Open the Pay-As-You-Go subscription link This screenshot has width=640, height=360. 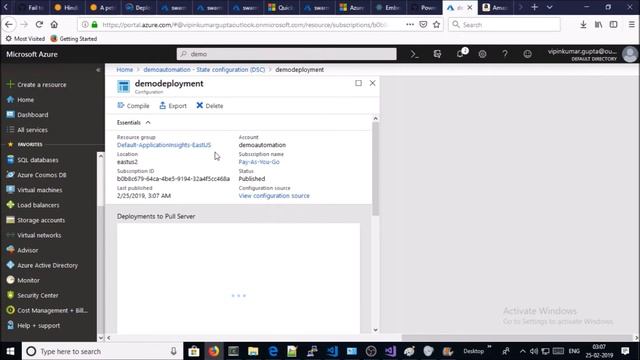coord(259,162)
